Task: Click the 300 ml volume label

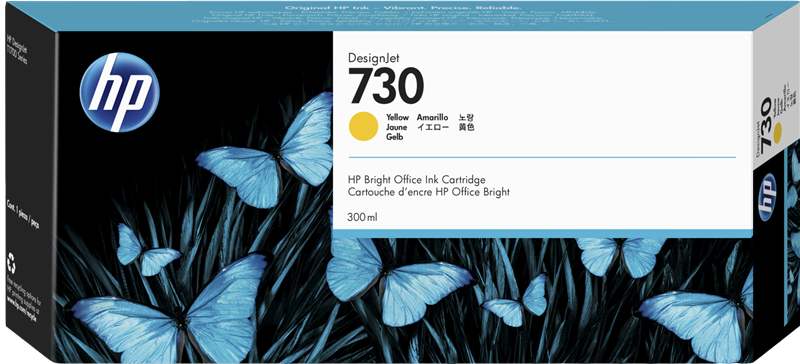Action: click(x=362, y=218)
